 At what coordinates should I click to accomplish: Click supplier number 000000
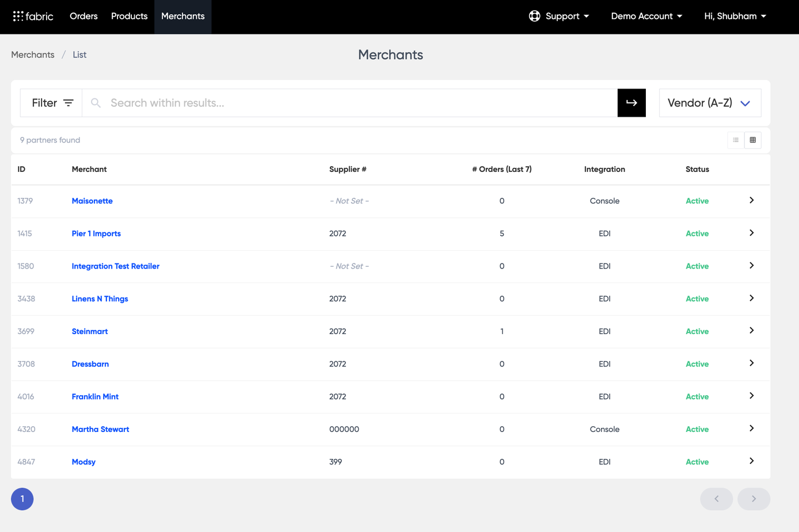pos(344,429)
